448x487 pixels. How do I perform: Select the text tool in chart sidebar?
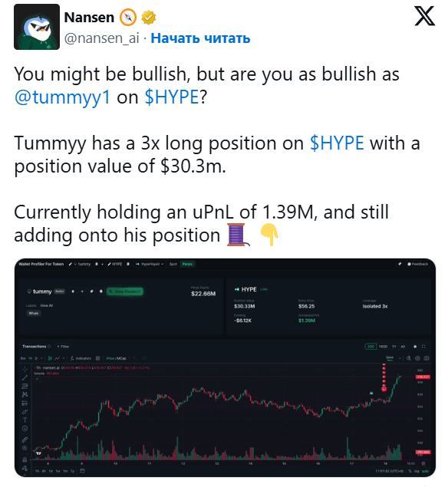click(x=25, y=420)
